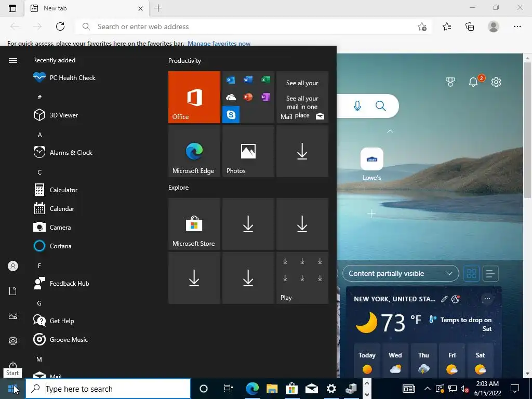Open the Skype icon in the Office apps tile
The width and height of the screenshot is (532, 399).
[x=231, y=115]
